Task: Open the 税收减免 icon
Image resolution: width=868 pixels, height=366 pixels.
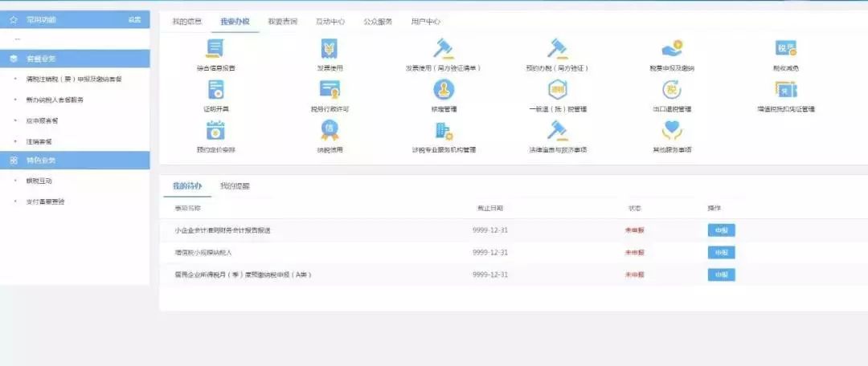Action: click(785, 49)
